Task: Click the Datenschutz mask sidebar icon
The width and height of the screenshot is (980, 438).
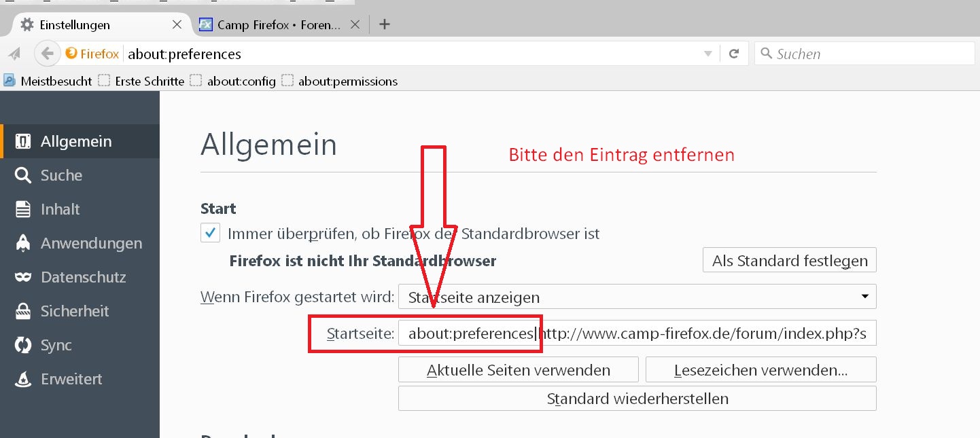Action: click(x=23, y=277)
